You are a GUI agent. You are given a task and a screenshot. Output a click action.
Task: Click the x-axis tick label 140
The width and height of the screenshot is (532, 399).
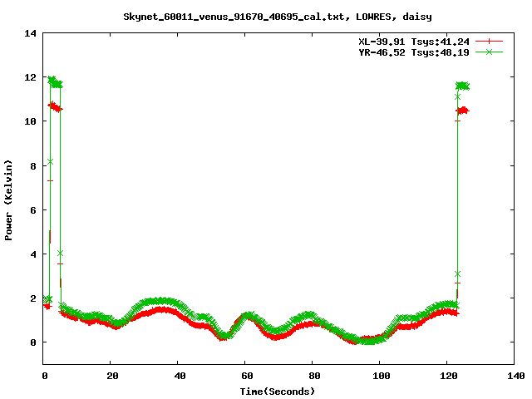click(516, 376)
